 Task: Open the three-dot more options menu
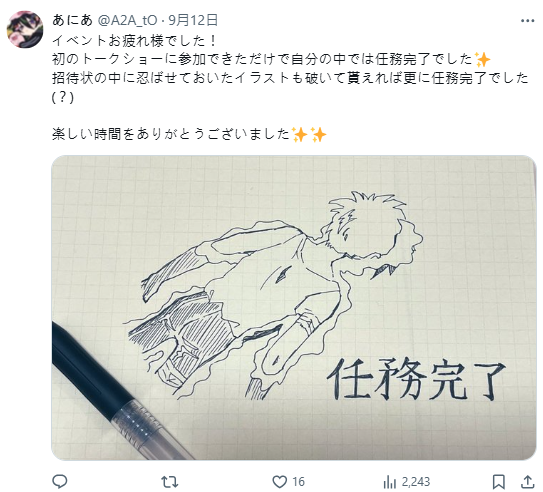(x=527, y=21)
